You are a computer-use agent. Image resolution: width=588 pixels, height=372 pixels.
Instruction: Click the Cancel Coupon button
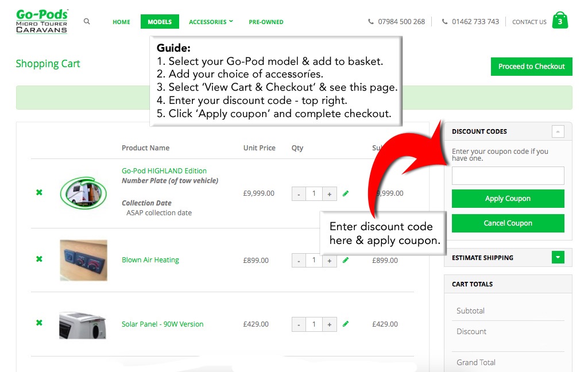508,223
